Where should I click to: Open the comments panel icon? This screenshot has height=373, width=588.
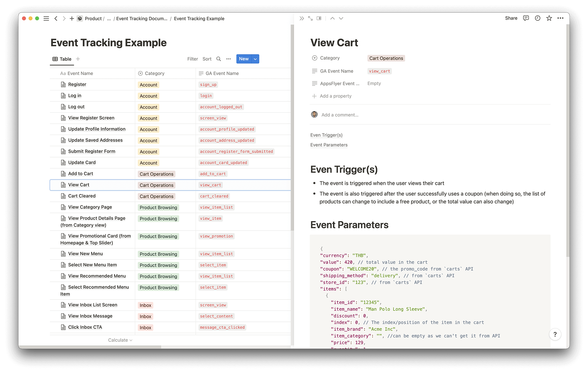(526, 18)
